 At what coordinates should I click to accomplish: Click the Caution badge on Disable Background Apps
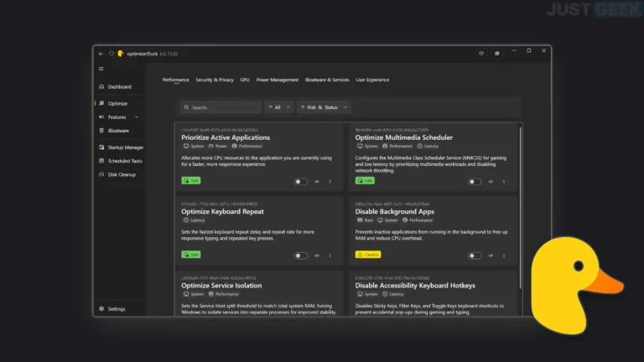click(368, 255)
